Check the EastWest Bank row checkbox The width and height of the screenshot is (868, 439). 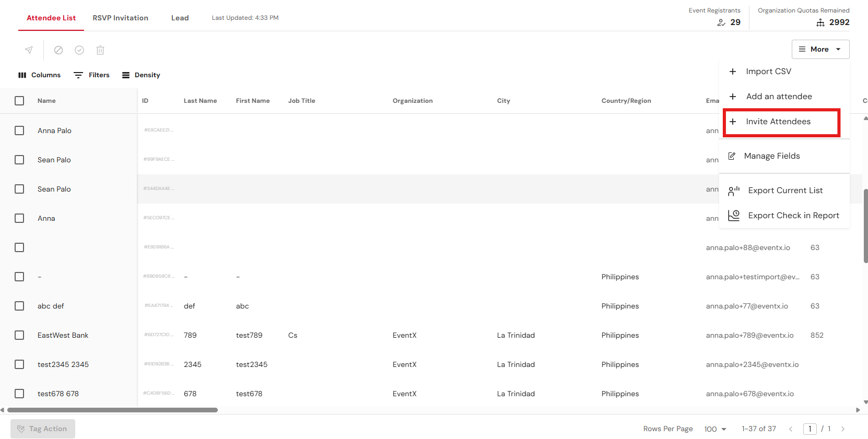point(19,335)
